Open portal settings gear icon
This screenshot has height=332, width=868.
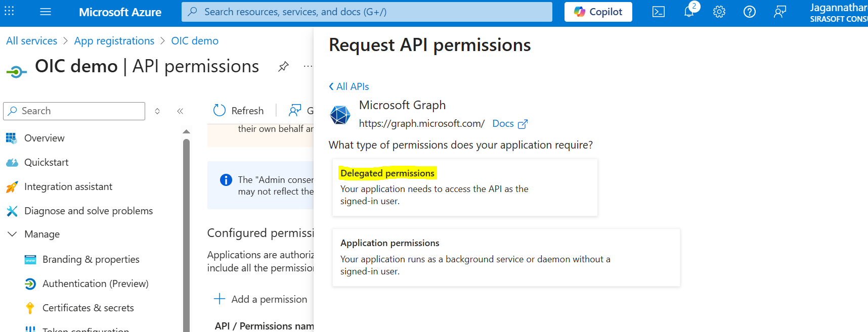[719, 12]
